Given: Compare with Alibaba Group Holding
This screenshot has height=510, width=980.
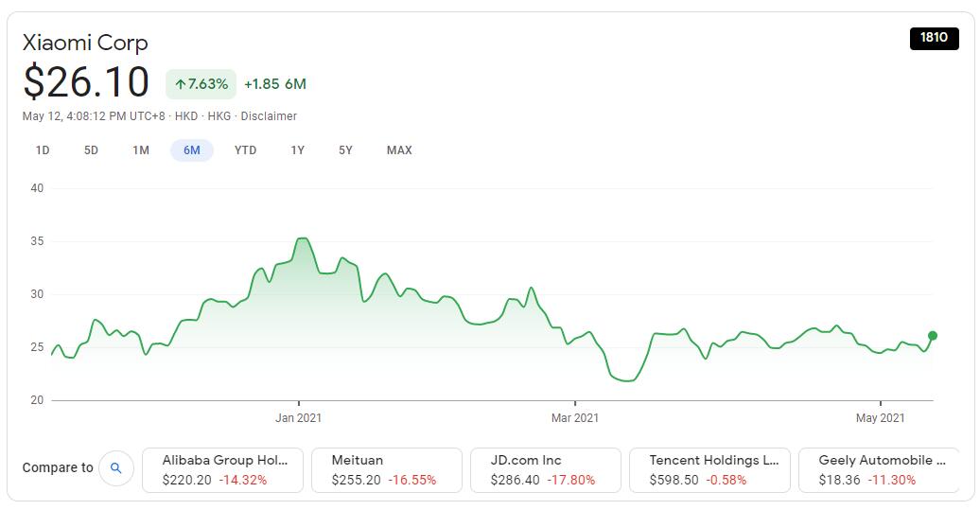Looking at the screenshot, I should pos(223,470).
